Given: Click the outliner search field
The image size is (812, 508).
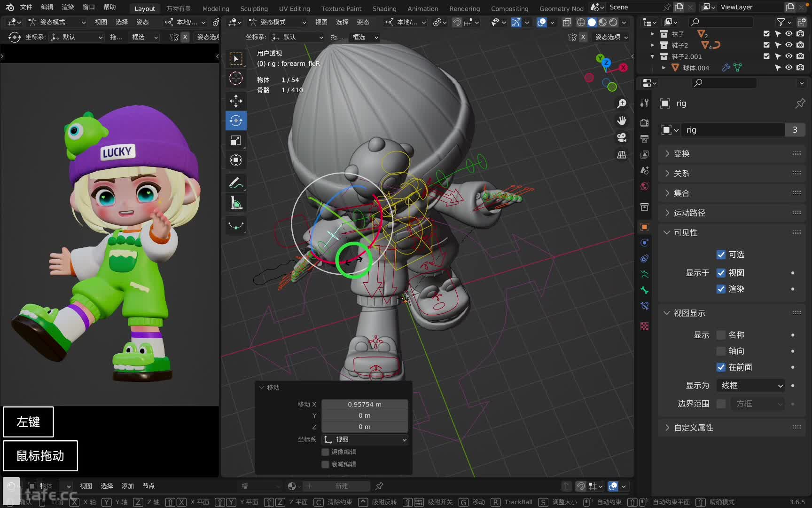Looking at the screenshot, I should [721, 22].
